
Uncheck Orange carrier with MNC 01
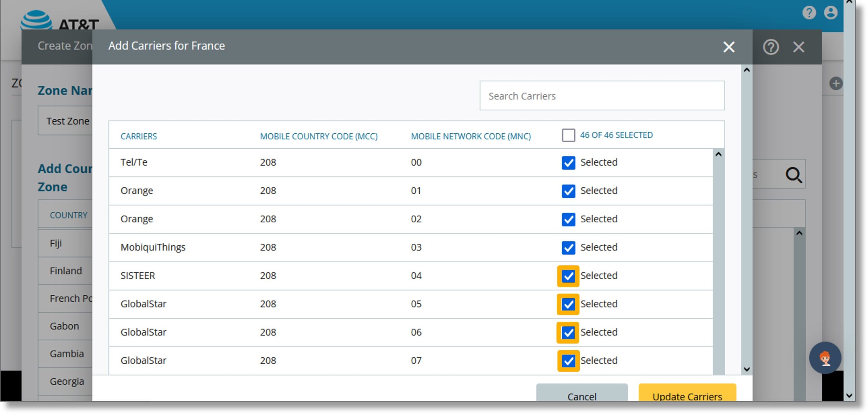(x=568, y=191)
